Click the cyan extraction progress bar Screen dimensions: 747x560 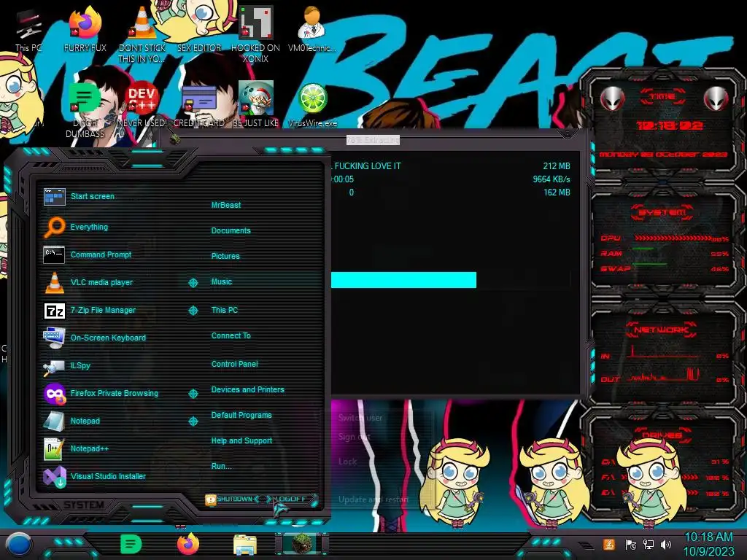(x=403, y=280)
